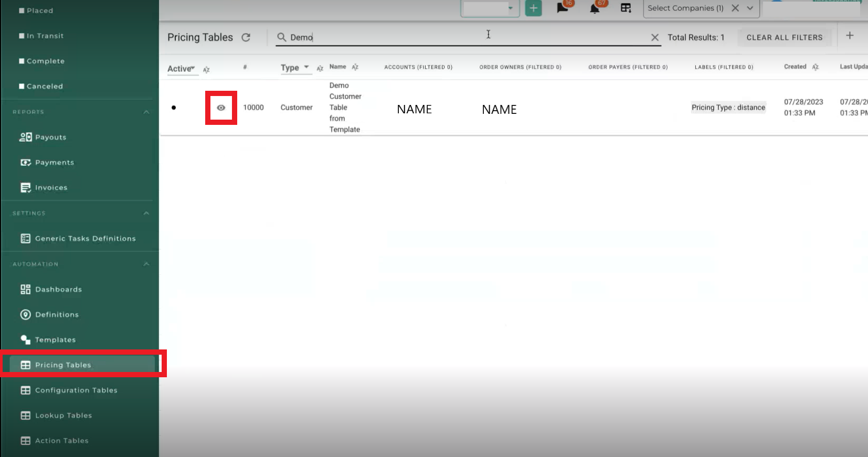Open Action Tables in sidebar
The height and width of the screenshot is (457, 868).
point(62,440)
